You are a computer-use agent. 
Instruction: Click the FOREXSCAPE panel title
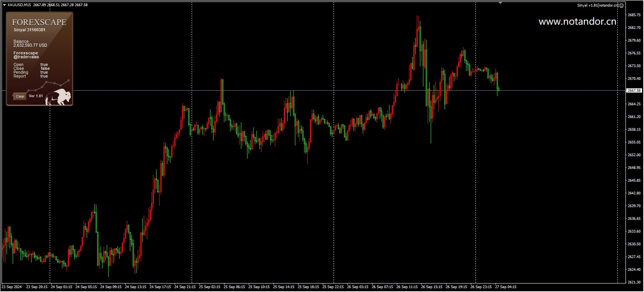[x=39, y=22]
